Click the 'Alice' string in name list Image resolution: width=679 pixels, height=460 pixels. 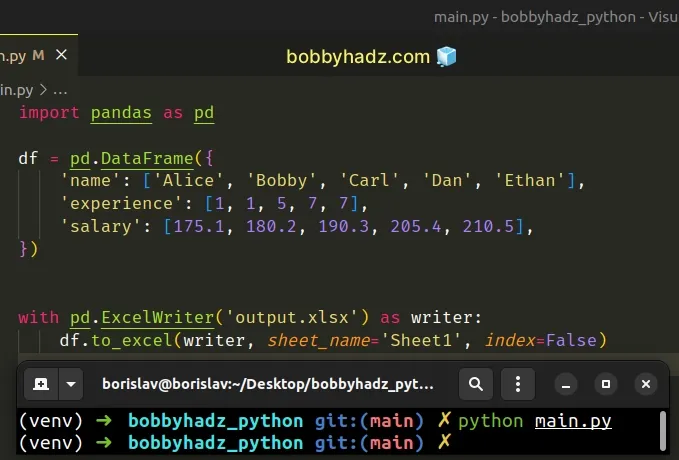point(188,181)
